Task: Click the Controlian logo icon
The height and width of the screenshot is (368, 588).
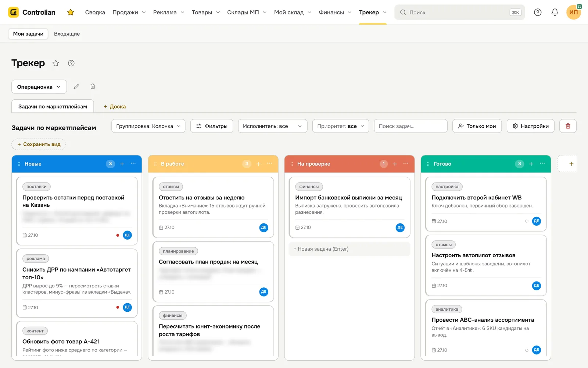Action: click(14, 12)
